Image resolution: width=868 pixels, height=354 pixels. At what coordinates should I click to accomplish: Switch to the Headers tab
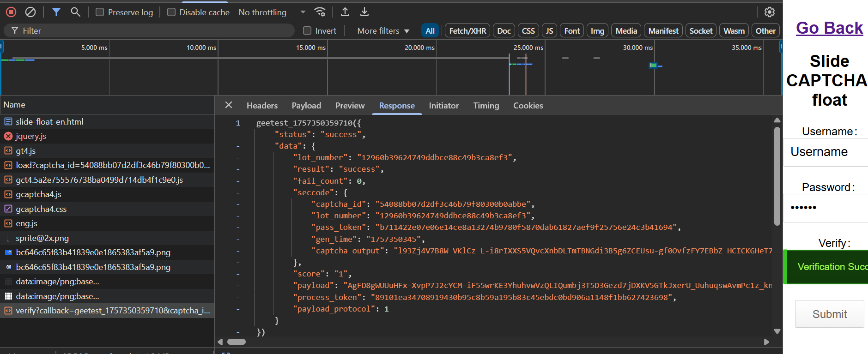point(262,106)
